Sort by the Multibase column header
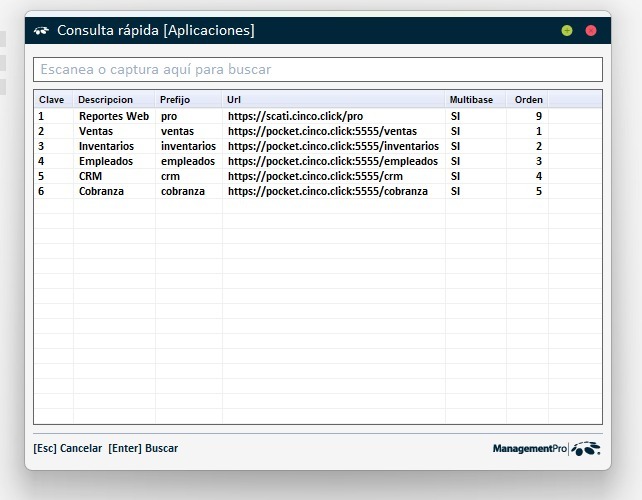The image size is (642, 500). (x=471, y=100)
